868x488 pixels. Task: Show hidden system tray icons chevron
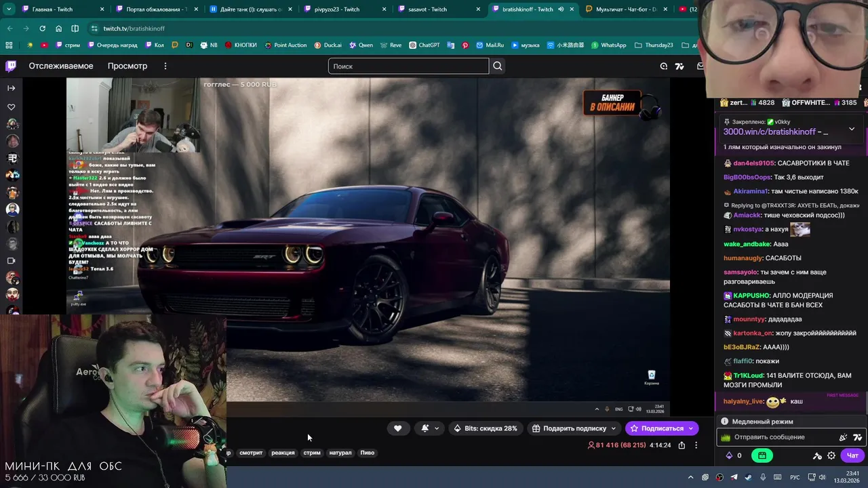(x=690, y=477)
